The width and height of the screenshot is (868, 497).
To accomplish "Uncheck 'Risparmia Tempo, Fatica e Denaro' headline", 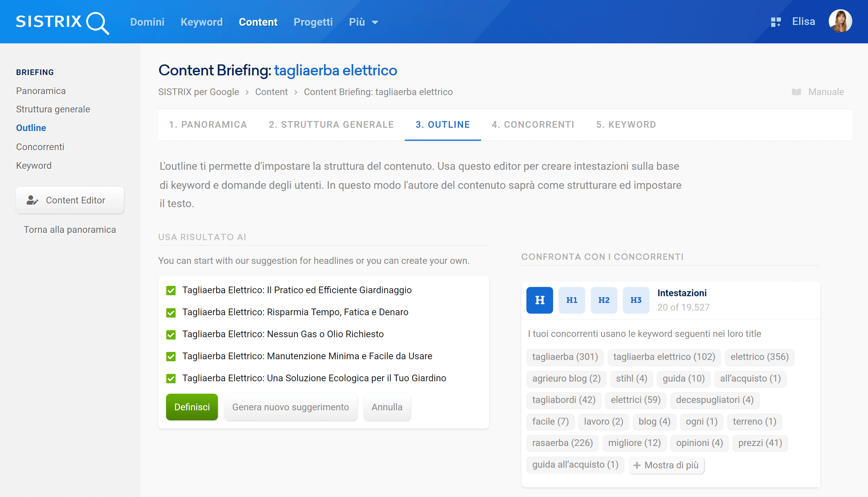I will (x=171, y=312).
